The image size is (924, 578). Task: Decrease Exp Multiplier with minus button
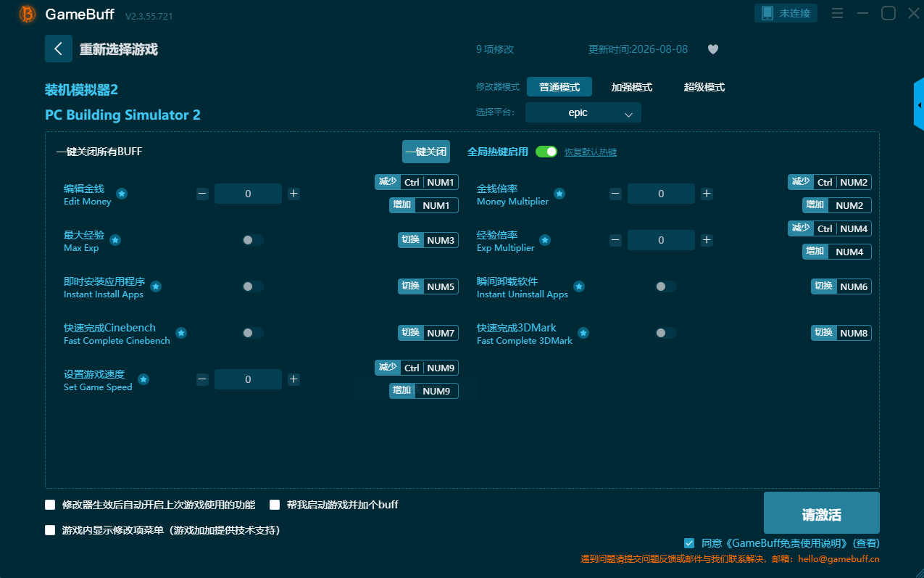click(x=615, y=240)
